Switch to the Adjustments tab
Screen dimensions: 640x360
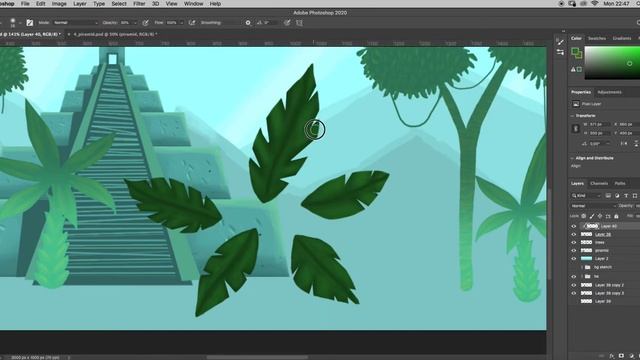[x=609, y=92]
